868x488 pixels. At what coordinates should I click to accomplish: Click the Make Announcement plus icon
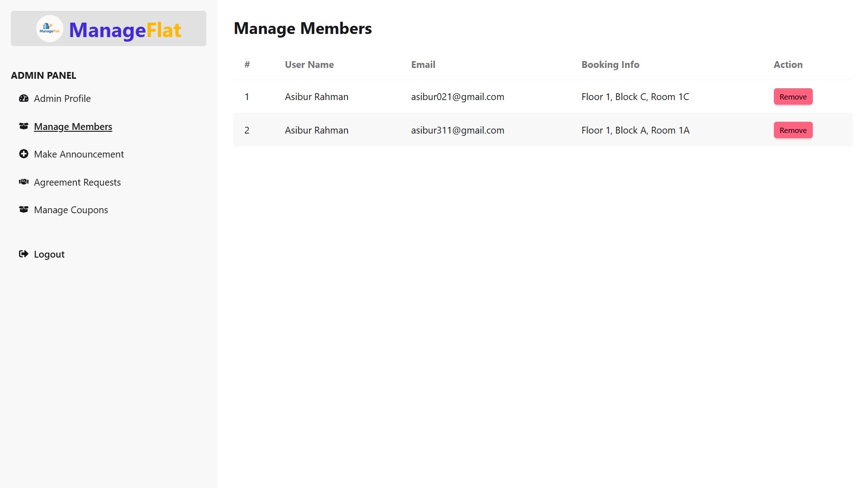click(24, 154)
